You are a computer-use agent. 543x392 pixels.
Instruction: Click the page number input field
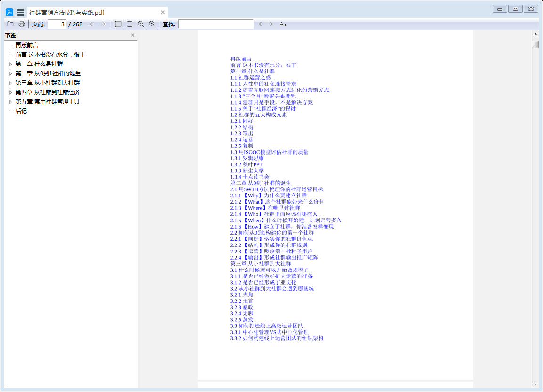[57, 24]
